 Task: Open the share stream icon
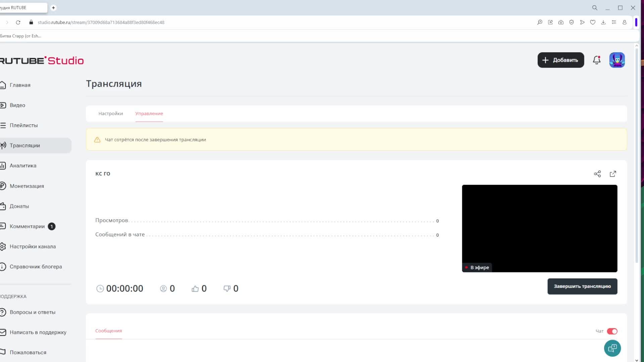click(597, 174)
